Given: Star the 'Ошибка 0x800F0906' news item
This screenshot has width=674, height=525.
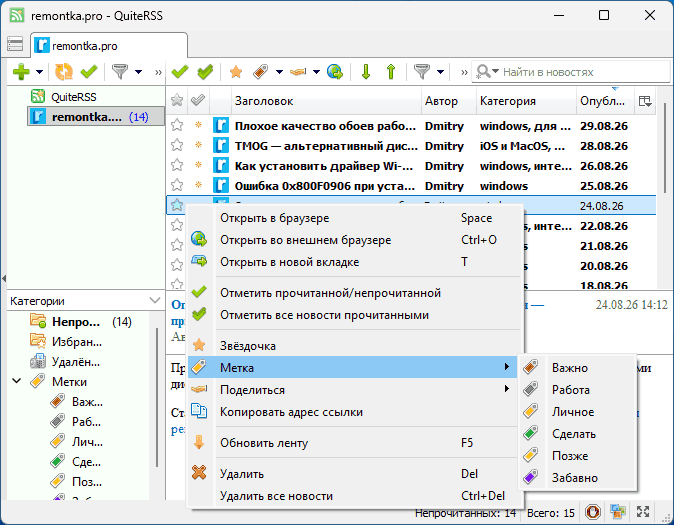Looking at the screenshot, I should (x=177, y=185).
